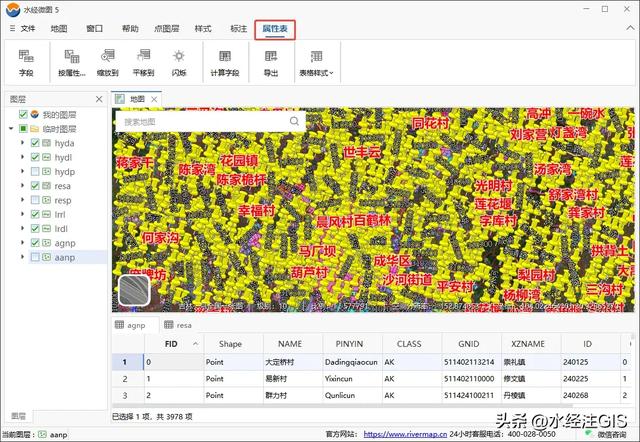Image resolution: width=640 pixels, height=442 pixels.
Task: Expand the hyda layer node
Action: coord(22,143)
